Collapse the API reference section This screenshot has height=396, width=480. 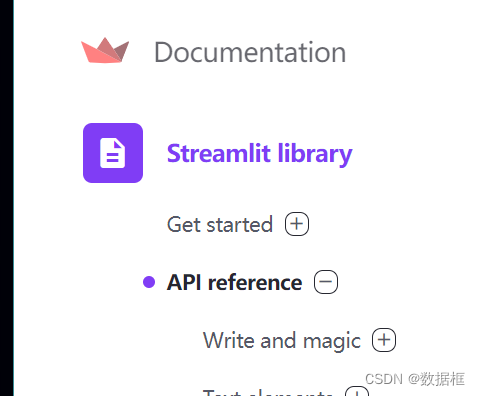(326, 282)
